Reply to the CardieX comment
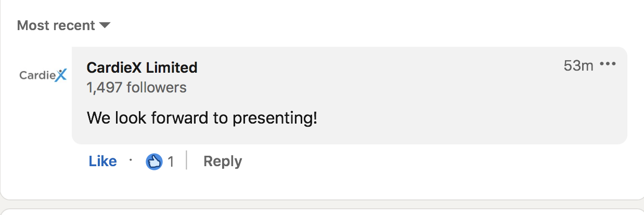644x215 pixels. (x=223, y=162)
